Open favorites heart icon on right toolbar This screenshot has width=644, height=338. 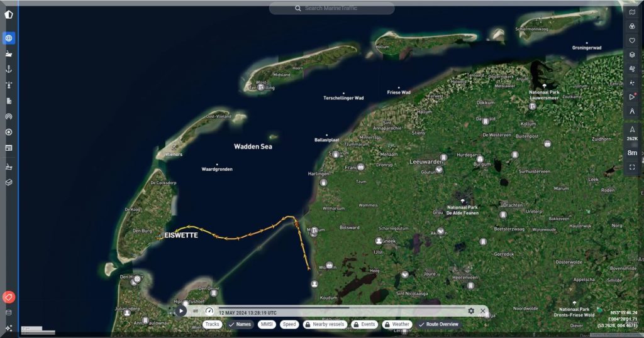click(x=632, y=40)
